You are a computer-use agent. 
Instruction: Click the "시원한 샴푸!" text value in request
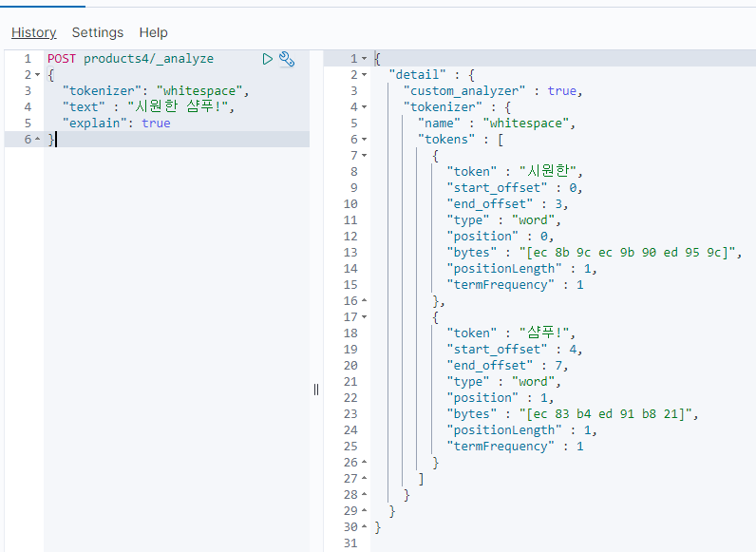point(180,107)
